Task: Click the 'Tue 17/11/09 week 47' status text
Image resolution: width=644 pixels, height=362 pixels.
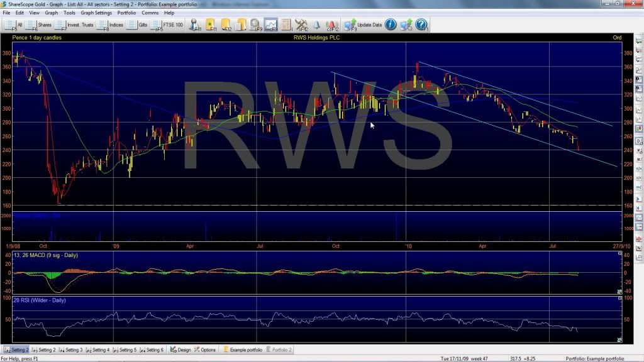Action: pyautogui.click(x=464, y=359)
